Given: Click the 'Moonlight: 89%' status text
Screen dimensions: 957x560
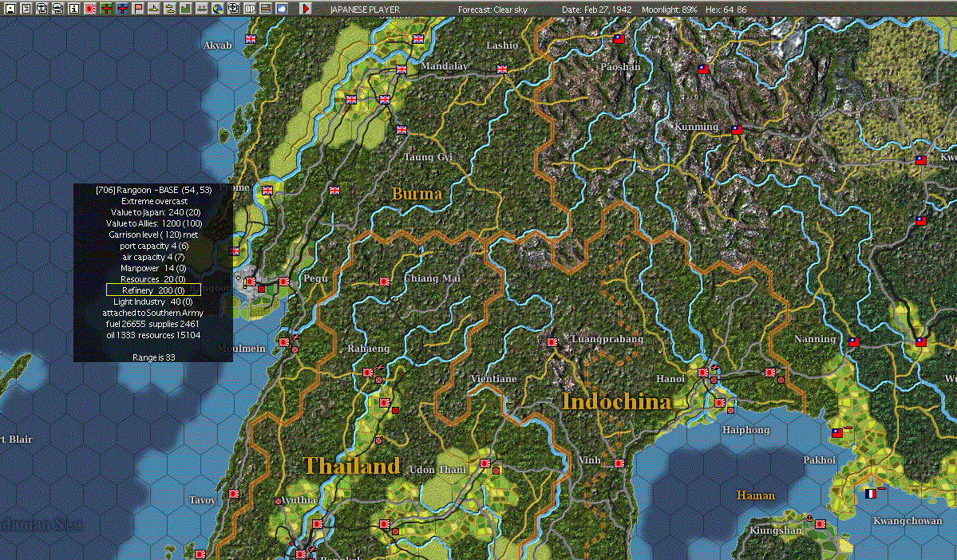Looking at the screenshot, I should coord(669,9).
